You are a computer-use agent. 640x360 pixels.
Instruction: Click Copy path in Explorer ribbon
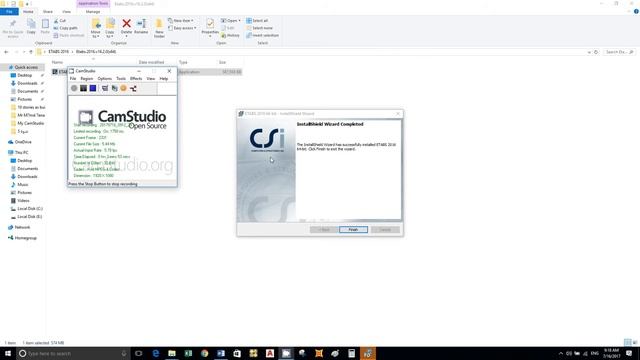pos(65,28)
